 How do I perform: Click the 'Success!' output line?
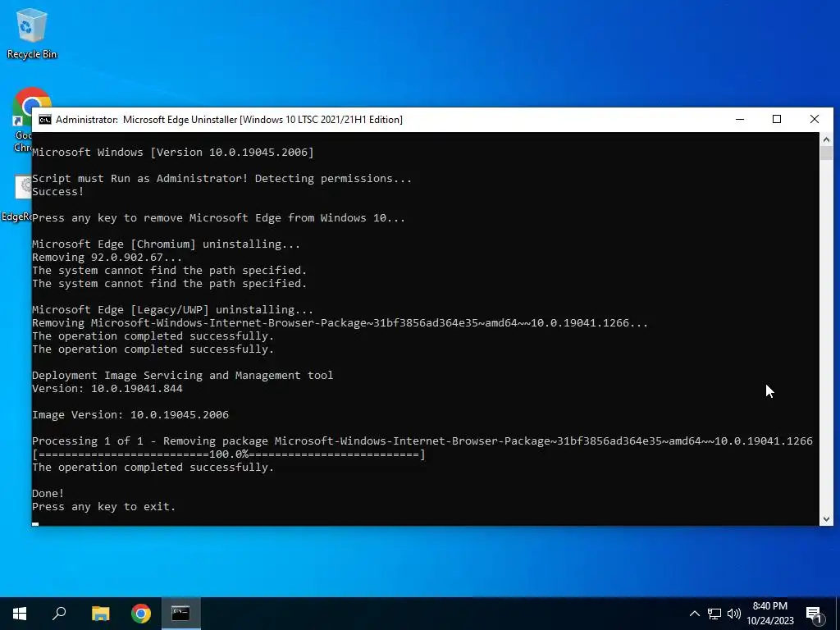coord(58,191)
